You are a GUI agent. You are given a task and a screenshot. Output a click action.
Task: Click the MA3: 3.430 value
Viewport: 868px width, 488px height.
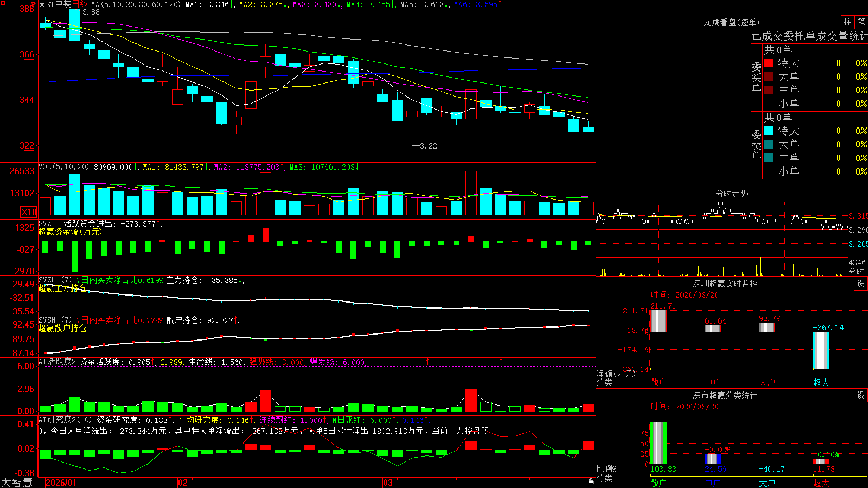point(317,4)
